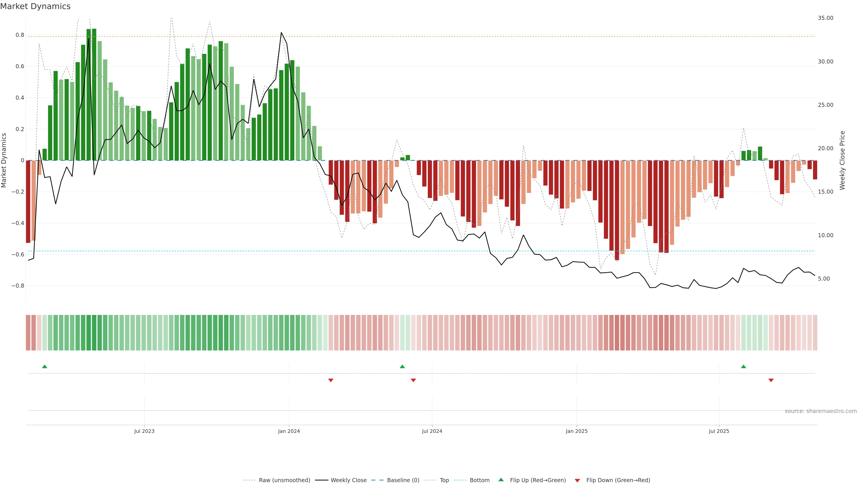Screen dimensions: 868x488
Task: Click the Flip Down legend triangle icon
Action: pos(577,481)
